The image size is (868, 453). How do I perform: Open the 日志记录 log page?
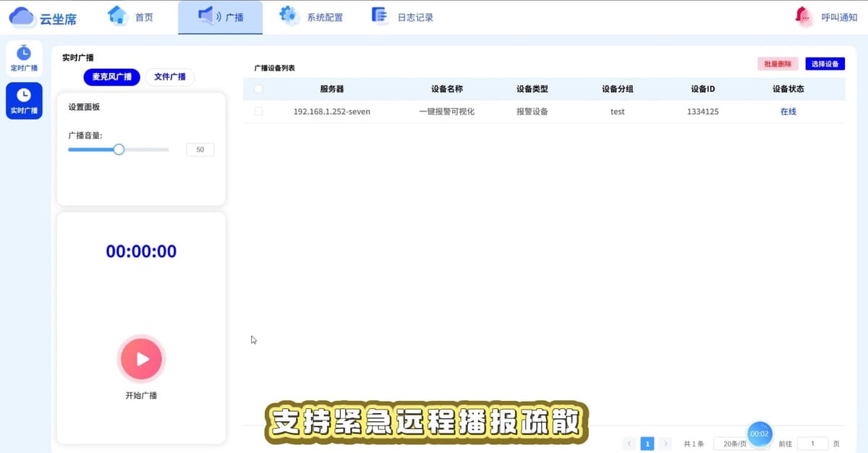click(x=402, y=17)
